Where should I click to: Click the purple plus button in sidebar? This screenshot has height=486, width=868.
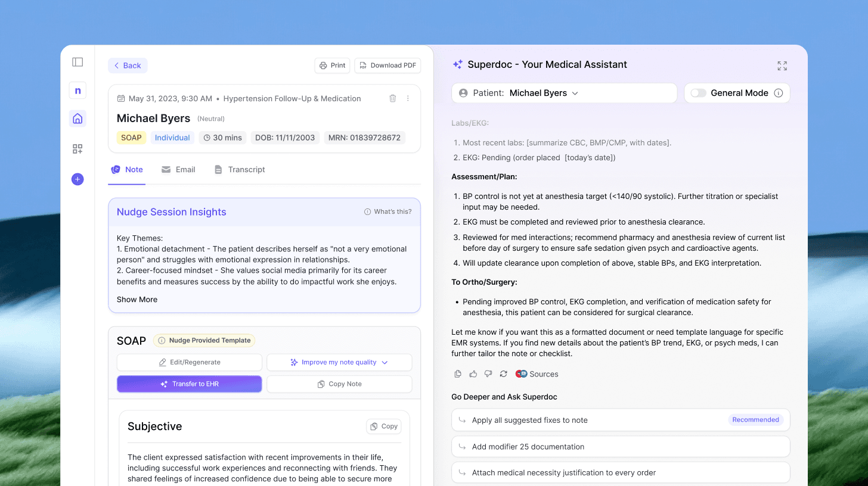(x=77, y=179)
